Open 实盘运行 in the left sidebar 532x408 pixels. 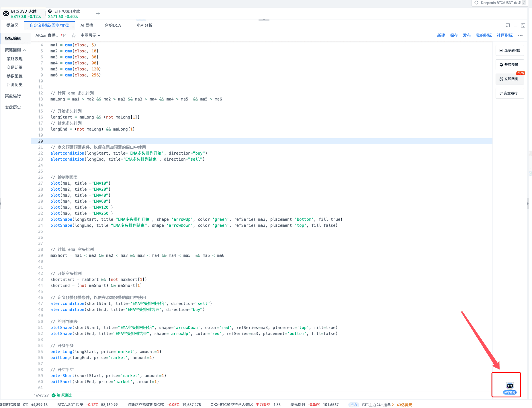(13, 96)
